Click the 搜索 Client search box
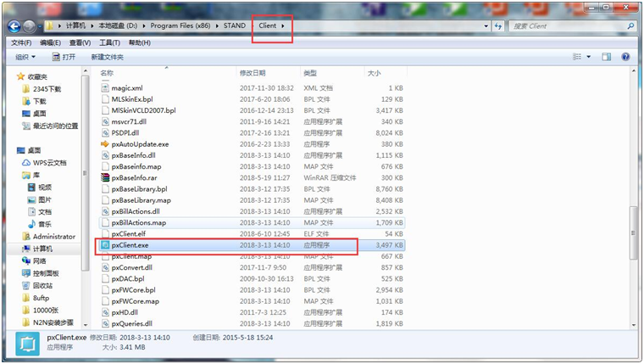 click(x=568, y=26)
